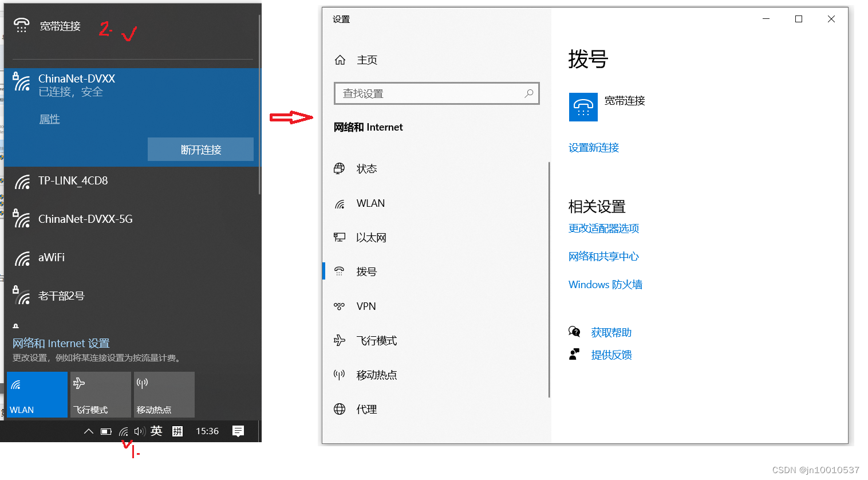The width and height of the screenshot is (868, 480).
Task: Click the 提供反馈 link
Action: pyautogui.click(x=611, y=355)
